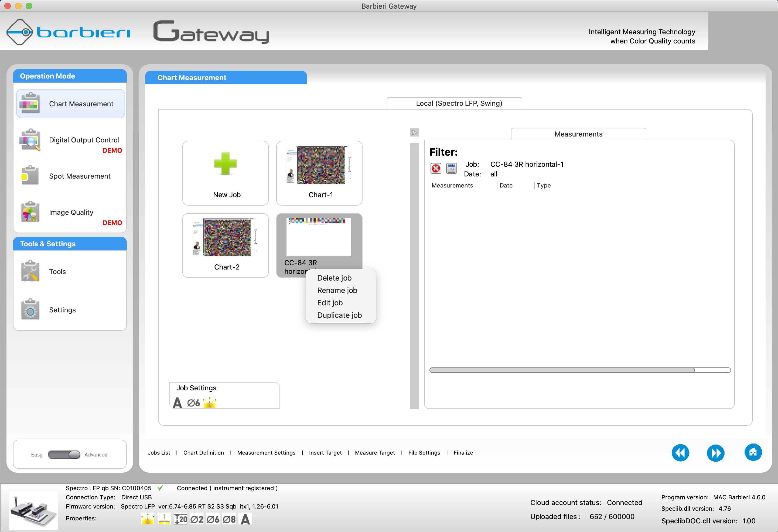778x532 pixels.
Task: Click the 'Tools' label in sidebar
Action: [57, 271]
